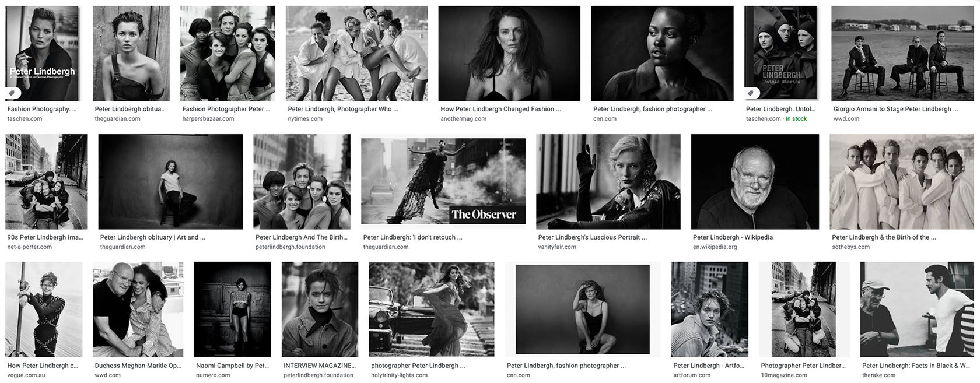Open the artforum.com portrait thumbnail
This screenshot has width=980, height=383.
pos(709,310)
